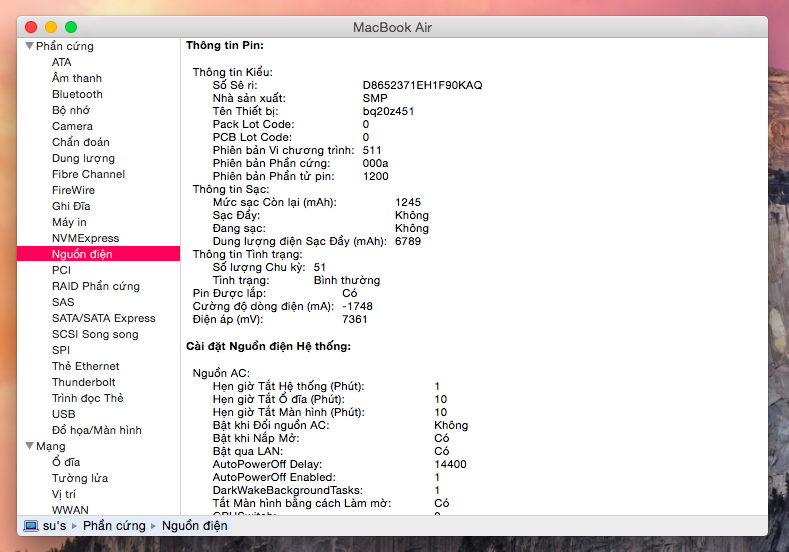
Task: Select Máy in in the sidebar
Action: click(69, 222)
